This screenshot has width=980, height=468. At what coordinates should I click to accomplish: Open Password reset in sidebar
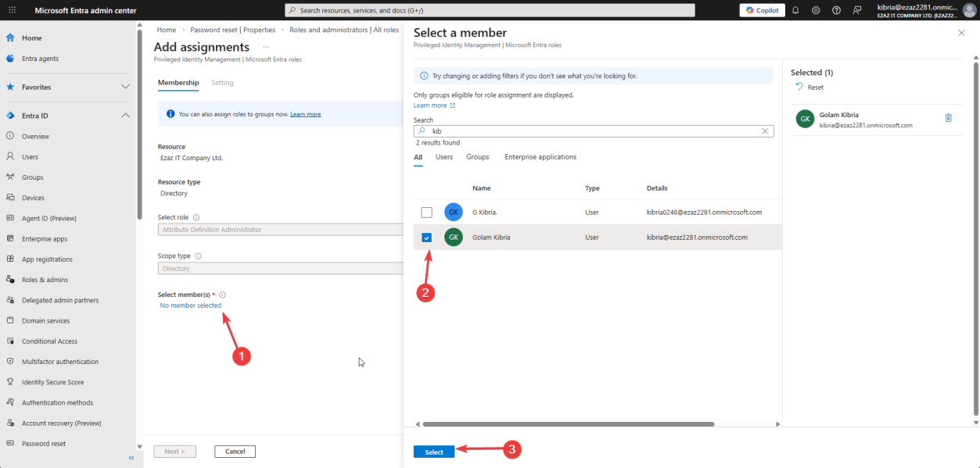[x=44, y=444]
